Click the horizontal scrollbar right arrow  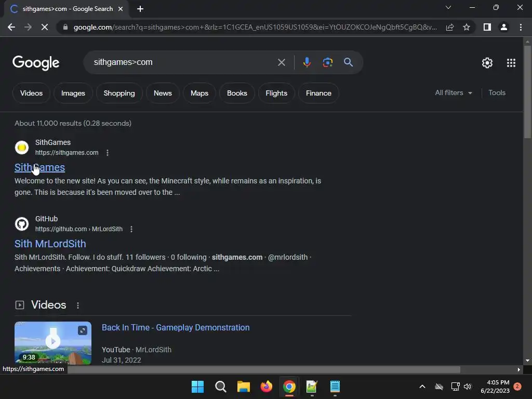point(519,369)
